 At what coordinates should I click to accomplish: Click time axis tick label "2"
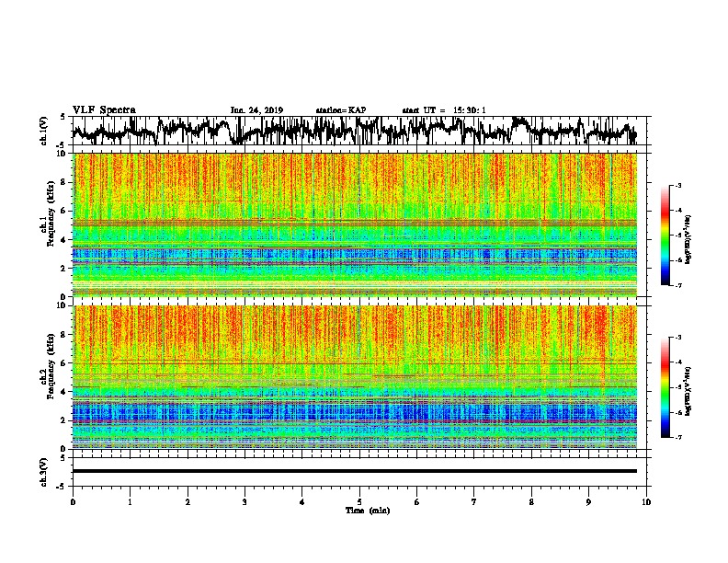point(188,502)
